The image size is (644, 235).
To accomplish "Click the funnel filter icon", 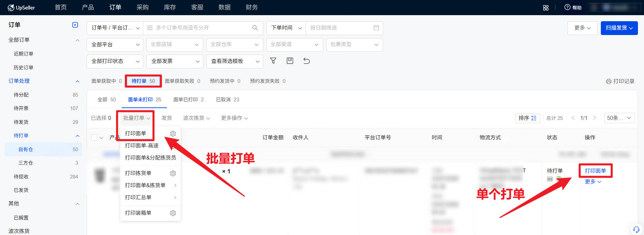I will coord(273,61).
